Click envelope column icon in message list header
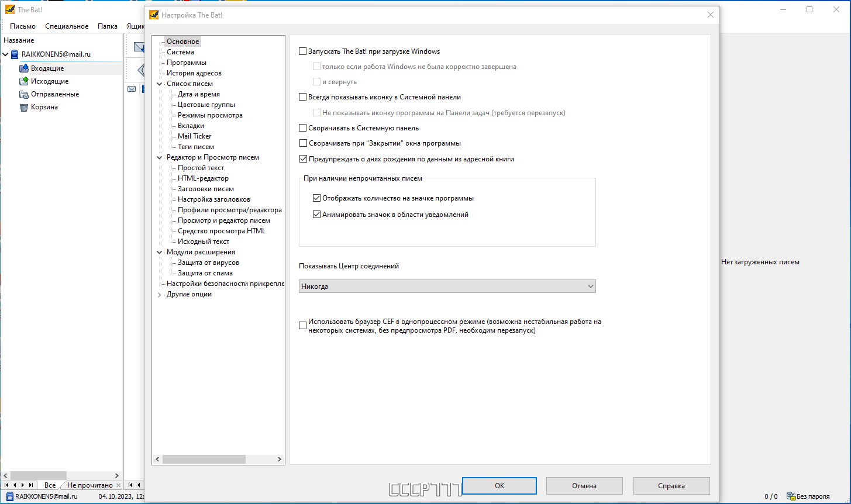851x504 pixels. (x=132, y=89)
